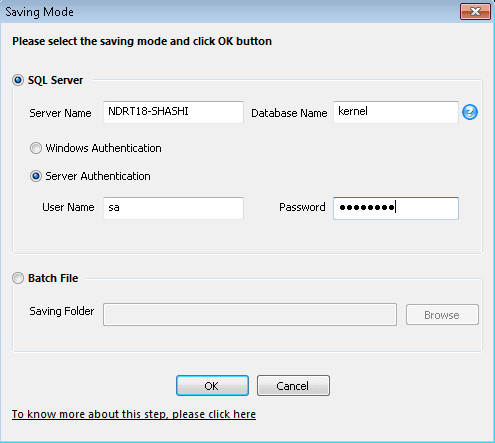Click the Database Name input field

(396, 112)
